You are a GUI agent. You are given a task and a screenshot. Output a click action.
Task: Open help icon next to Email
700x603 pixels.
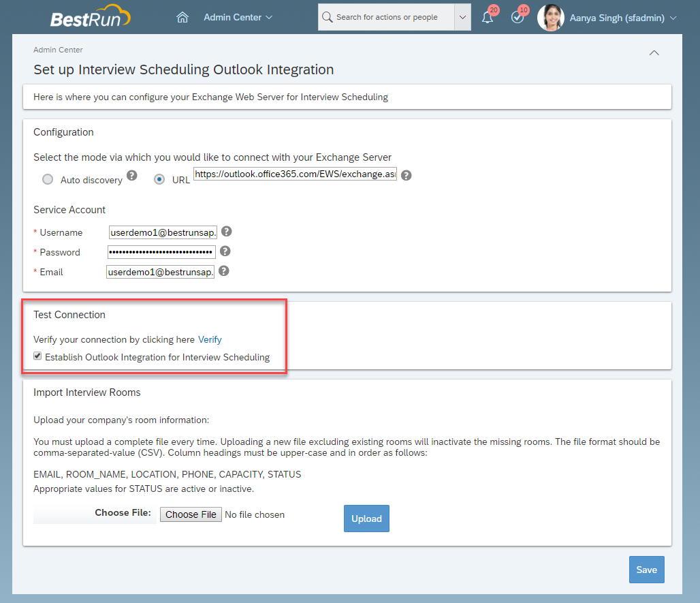pos(224,270)
